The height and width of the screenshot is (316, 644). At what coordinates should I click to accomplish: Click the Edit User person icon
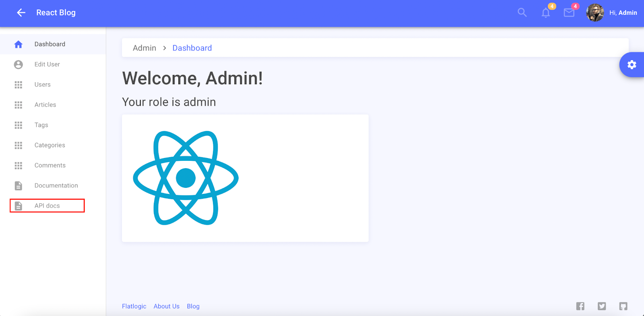pos(19,64)
